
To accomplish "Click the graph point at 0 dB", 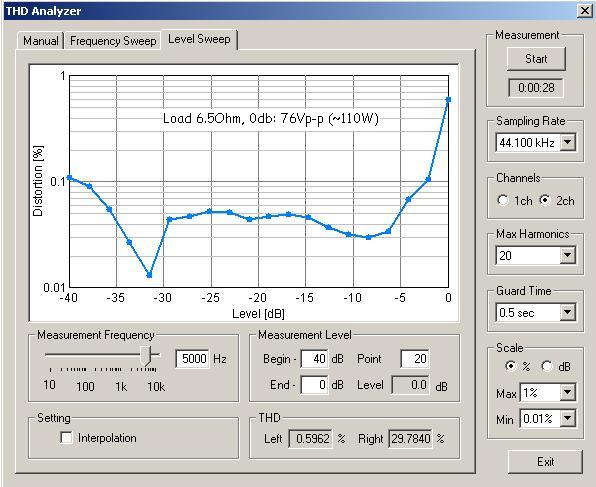I will (x=448, y=100).
